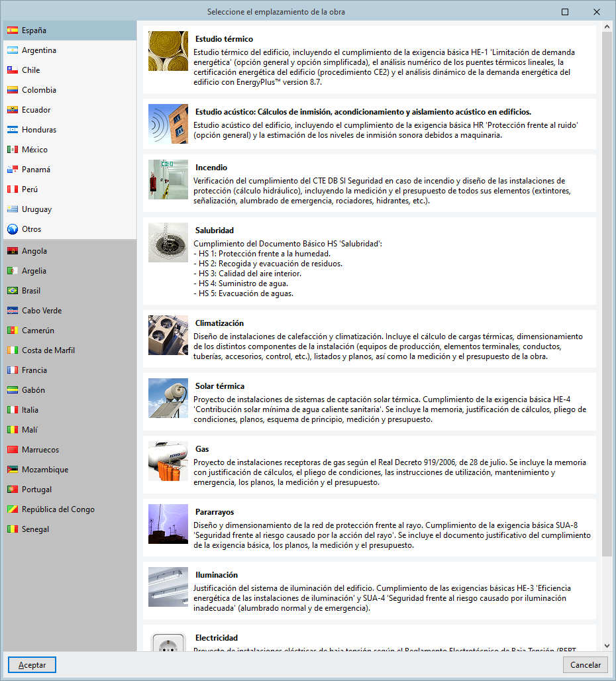Select the Brasil flag icon
616x681 pixels.
13,291
